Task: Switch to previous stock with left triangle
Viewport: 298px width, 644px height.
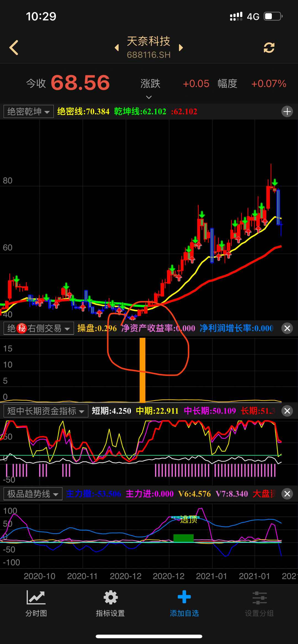Action: (117, 48)
